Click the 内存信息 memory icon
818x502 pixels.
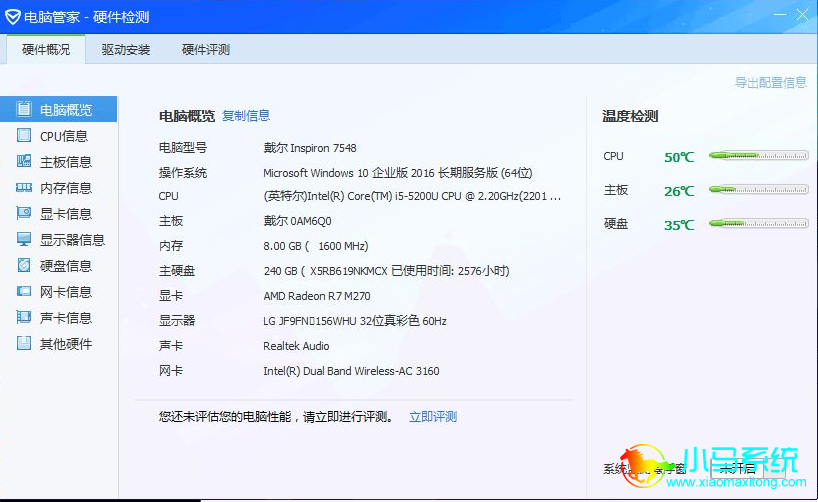point(24,187)
